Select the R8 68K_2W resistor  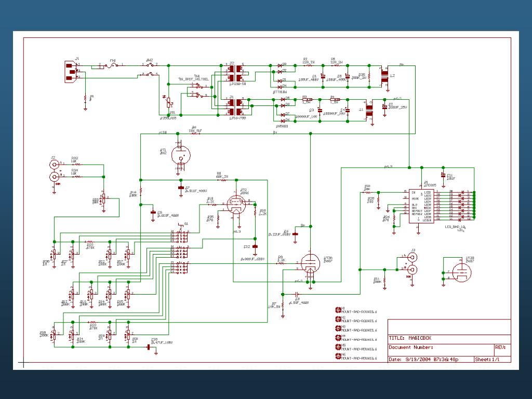point(222,180)
